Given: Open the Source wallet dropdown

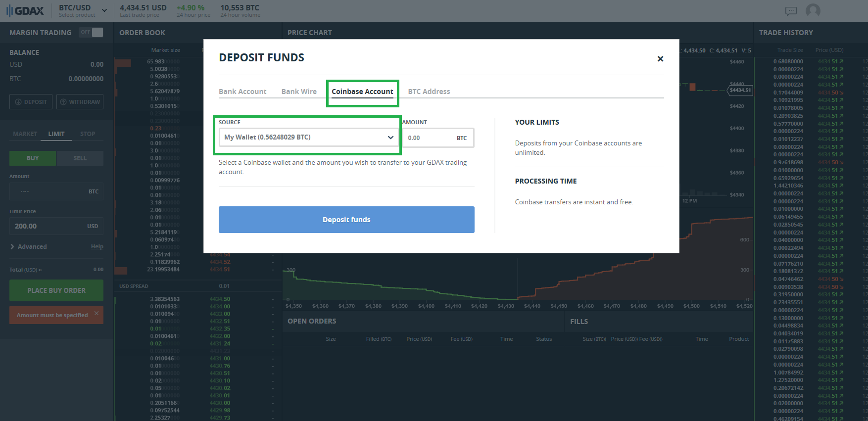Looking at the screenshot, I should point(309,137).
